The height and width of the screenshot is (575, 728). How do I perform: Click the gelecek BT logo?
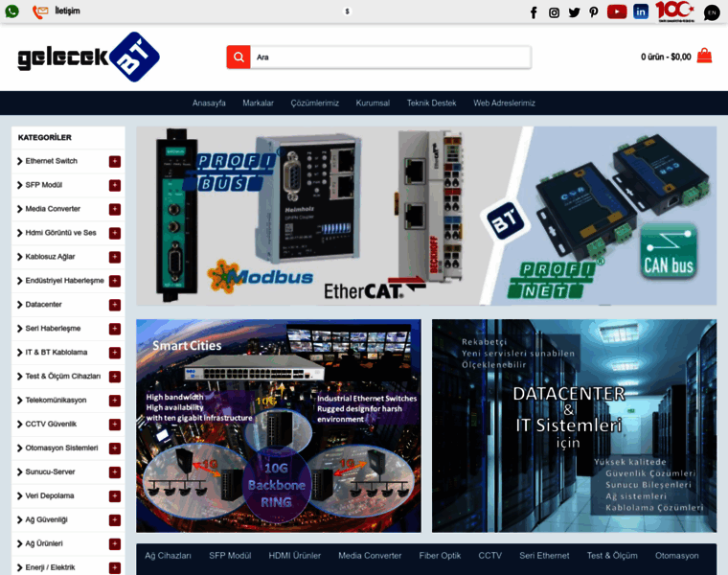[89, 57]
